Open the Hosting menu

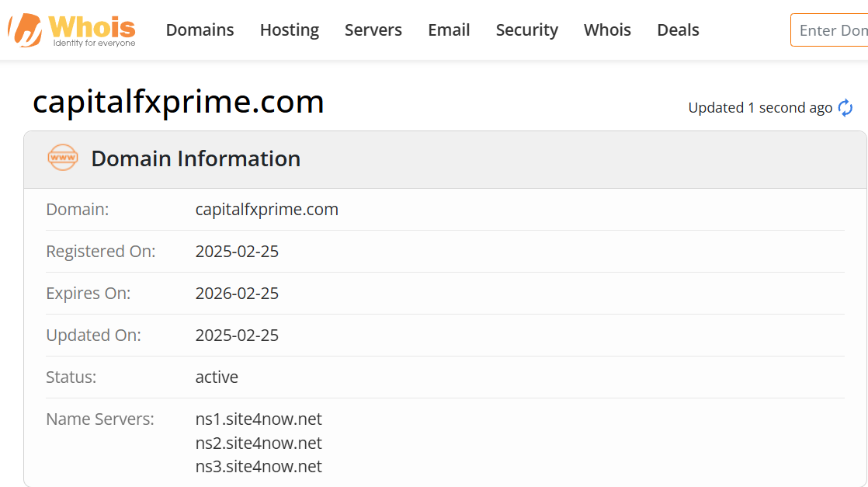290,30
